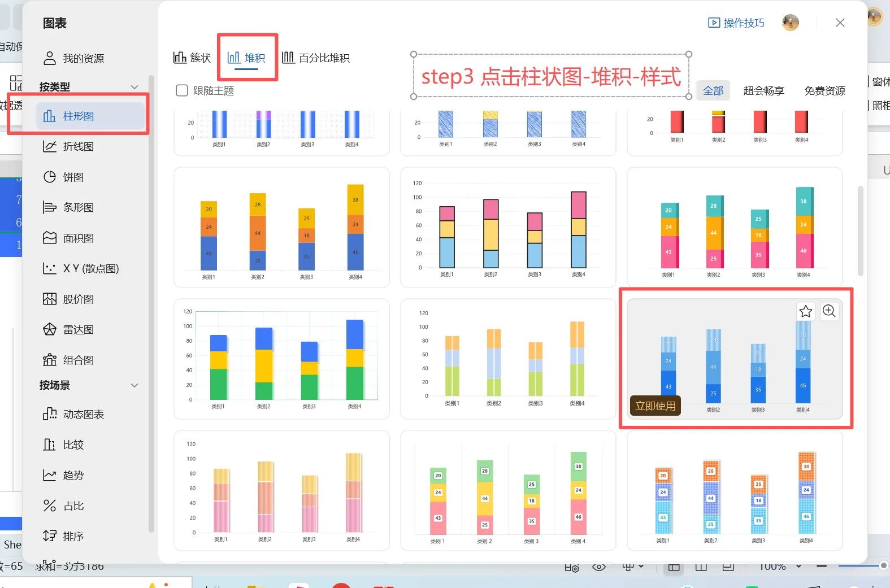Image resolution: width=890 pixels, height=588 pixels.
Task: Click the left sidebar scrollbar
Action: (x=151, y=303)
